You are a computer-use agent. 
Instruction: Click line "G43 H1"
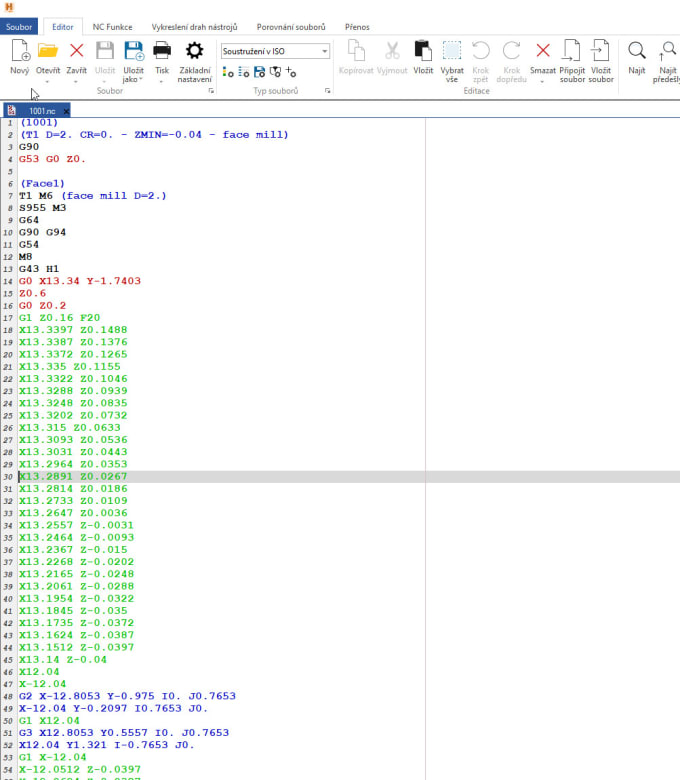pos(39,269)
